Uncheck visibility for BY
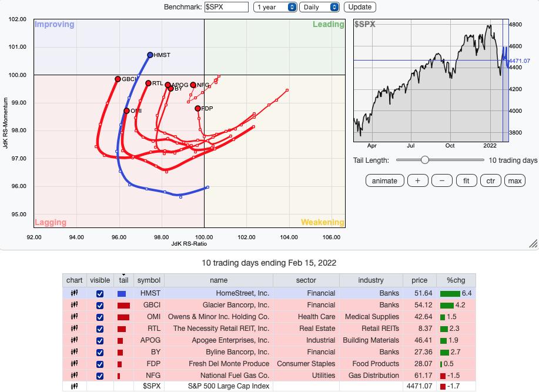The height and width of the screenshot is (392, 539). [100, 353]
